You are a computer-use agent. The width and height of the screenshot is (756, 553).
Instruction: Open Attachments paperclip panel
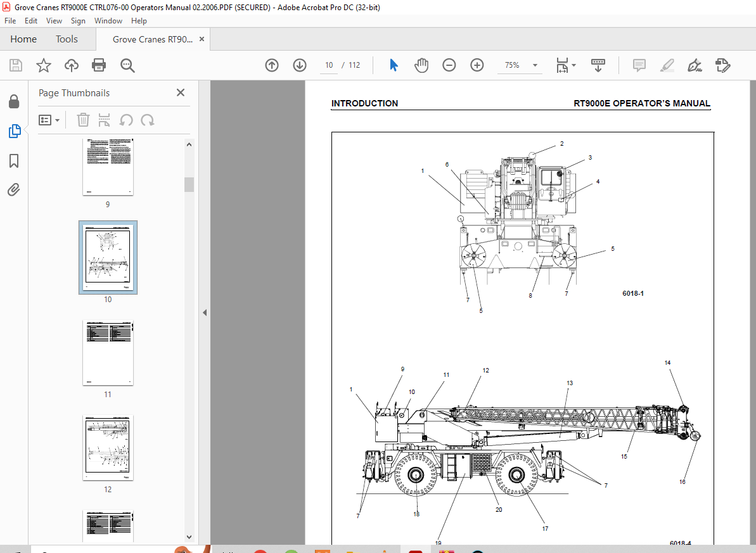13,189
